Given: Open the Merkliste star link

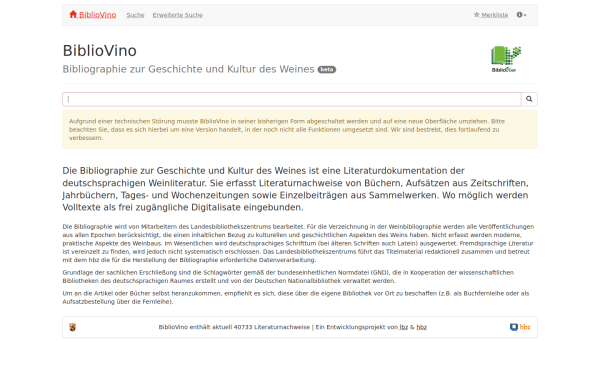Looking at the screenshot, I should [491, 15].
